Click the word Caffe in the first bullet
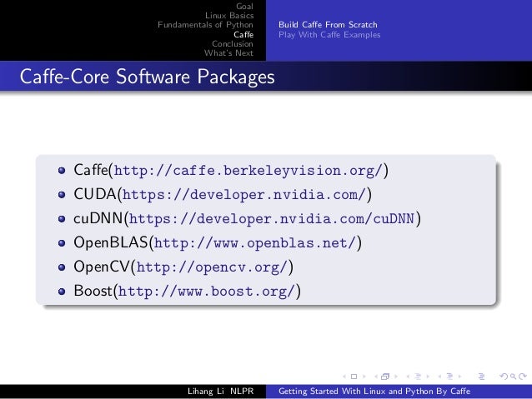 tap(91, 170)
